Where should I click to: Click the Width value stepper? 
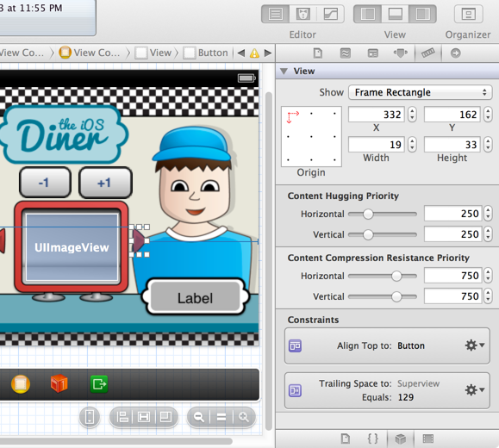[x=412, y=145]
